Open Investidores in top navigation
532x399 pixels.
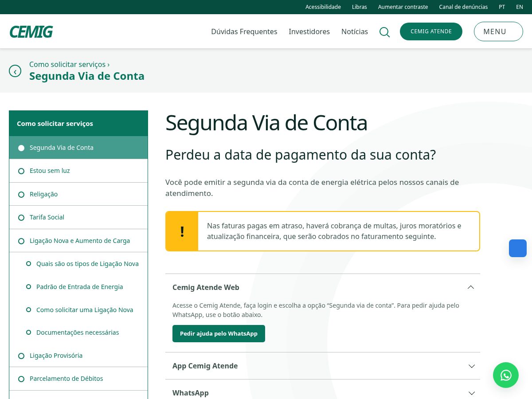(x=309, y=31)
